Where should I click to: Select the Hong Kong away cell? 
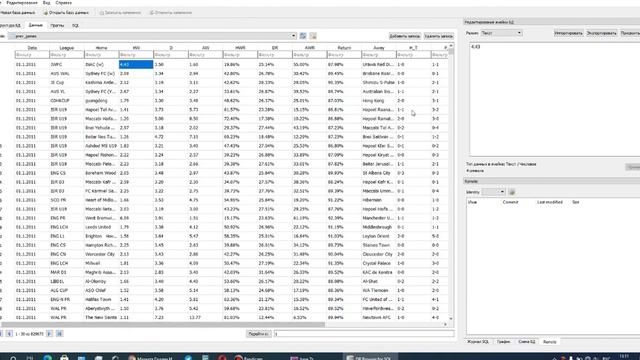(x=379, y=100)
